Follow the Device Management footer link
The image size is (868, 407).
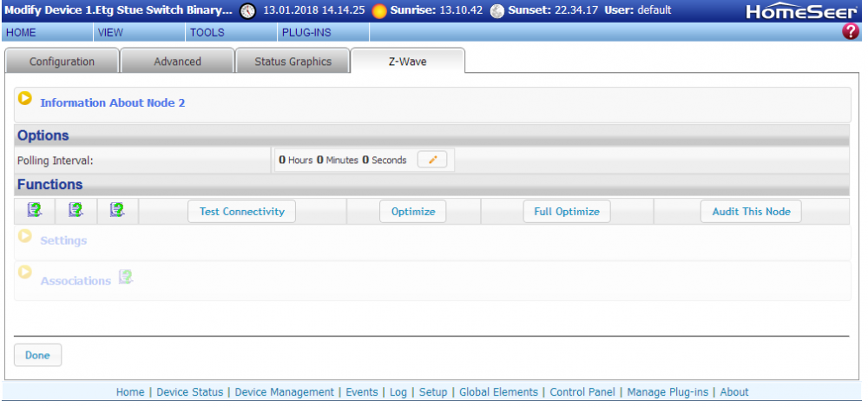[x=284, y=392]
